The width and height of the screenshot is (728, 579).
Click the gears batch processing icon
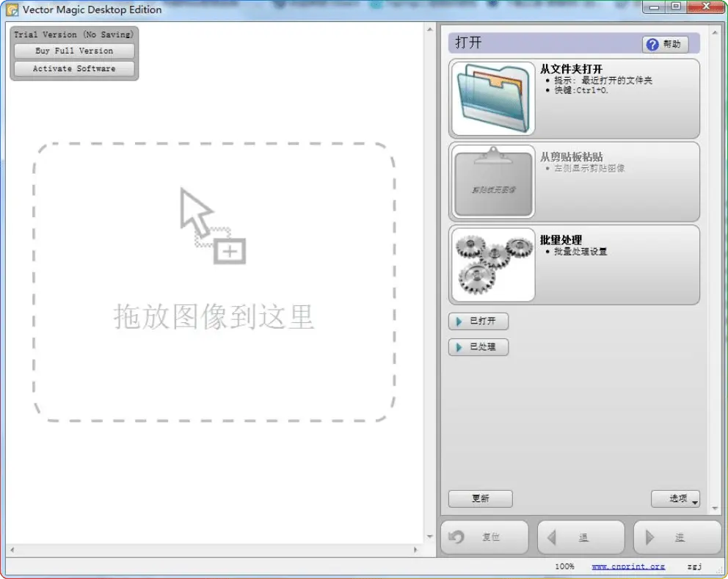click(493, 265)
